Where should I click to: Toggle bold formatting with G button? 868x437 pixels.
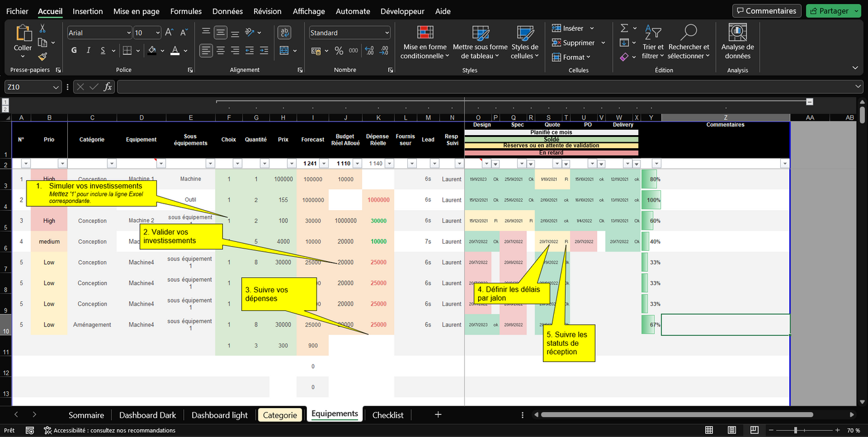click(74, 51)
